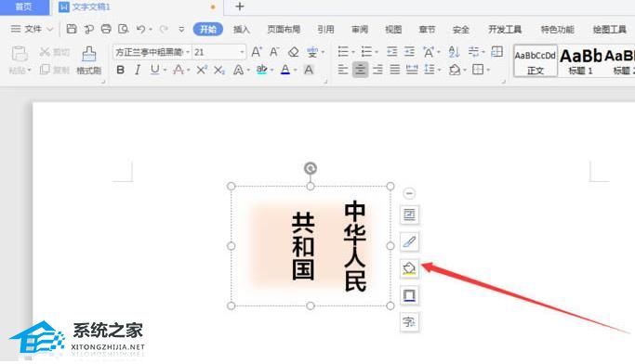
Task: Click the layout options icon beside text box
Action: (409, 214)
